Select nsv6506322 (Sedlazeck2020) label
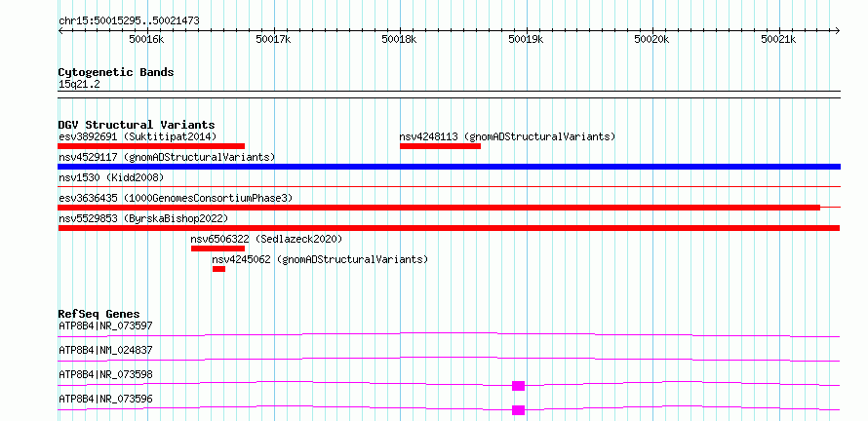This screenshot has width=868, height=421. pyautogui.click(x=267, y=239)
